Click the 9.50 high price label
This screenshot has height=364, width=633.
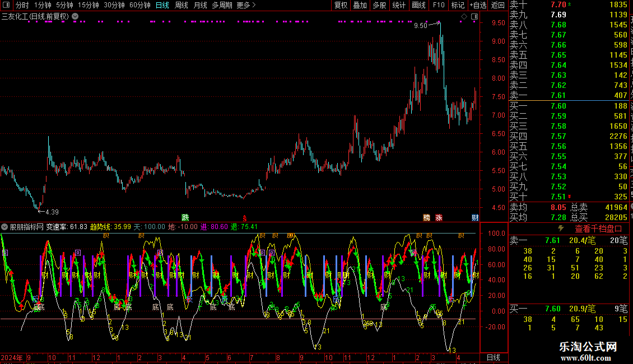tap(420, 25)
